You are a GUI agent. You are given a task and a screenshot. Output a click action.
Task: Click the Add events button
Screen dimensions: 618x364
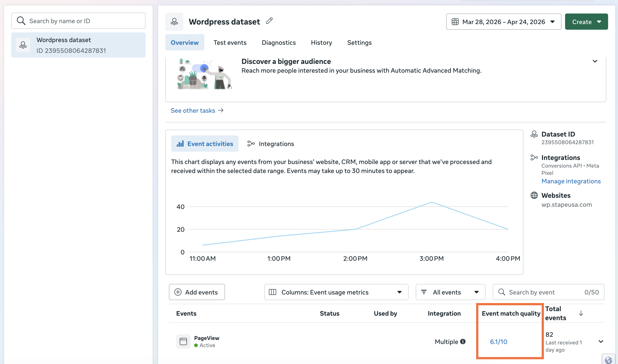tap(197, 292)
